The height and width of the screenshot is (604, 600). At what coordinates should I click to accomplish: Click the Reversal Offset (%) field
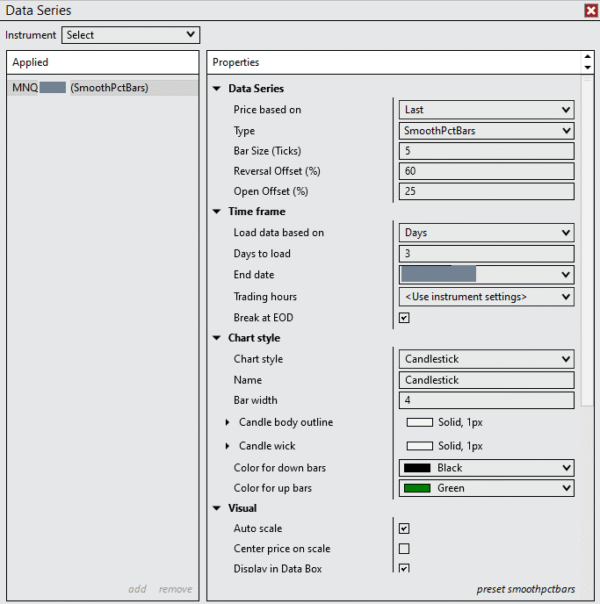pyautogui.click(x=486, y=171)
